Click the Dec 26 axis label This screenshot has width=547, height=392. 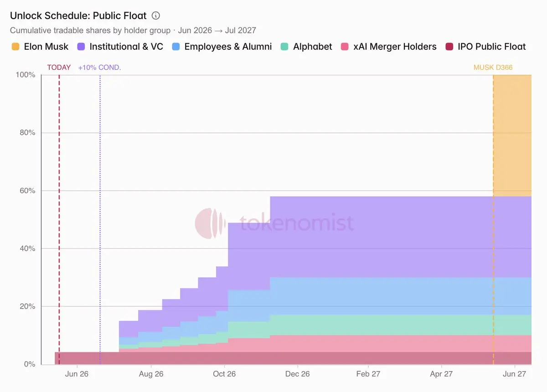tap(298, 374)
